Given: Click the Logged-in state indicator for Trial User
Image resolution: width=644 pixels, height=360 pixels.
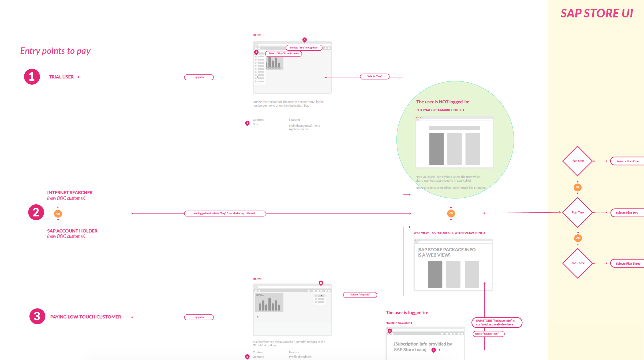Looking at the screenshot, I should tap(198, 77).
